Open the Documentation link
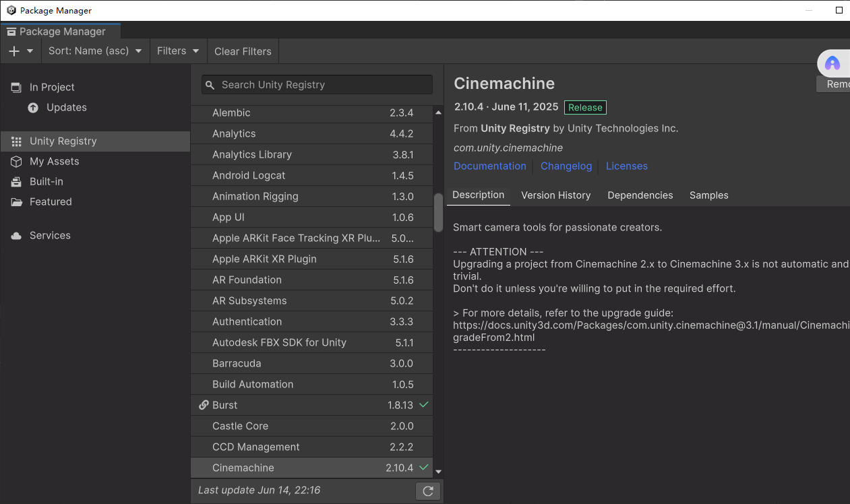The height and width of the screenshot is (504, 850). [490, 166]
